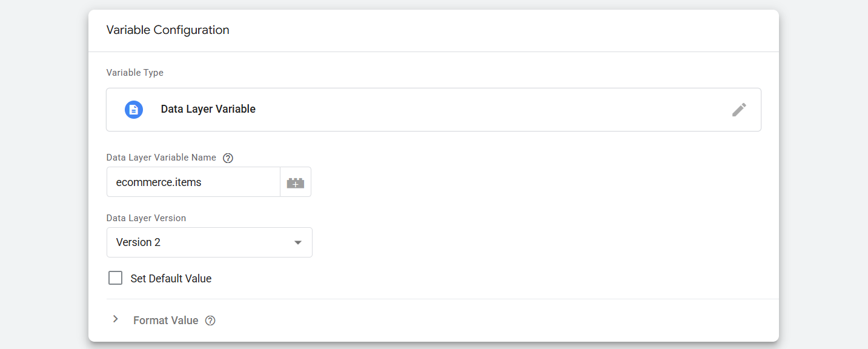The height and width of the screenshot is (349, 868).
Task: Open the Format Value help tooltip icon
Action: pos(210,321)
